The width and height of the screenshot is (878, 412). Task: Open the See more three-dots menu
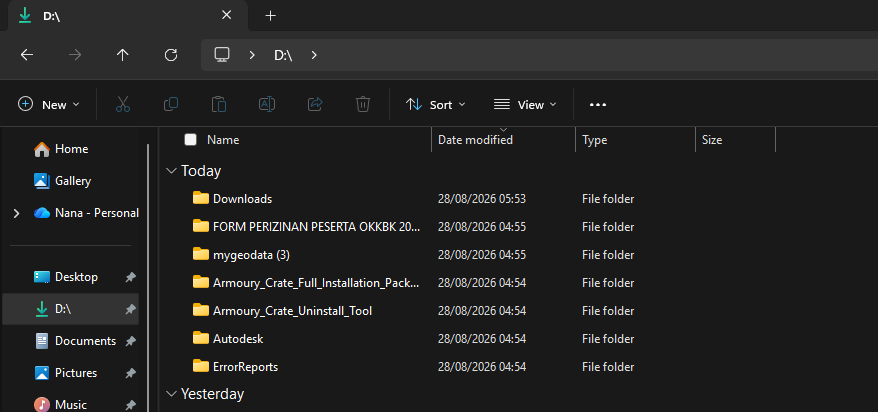[x=598, y=105]
